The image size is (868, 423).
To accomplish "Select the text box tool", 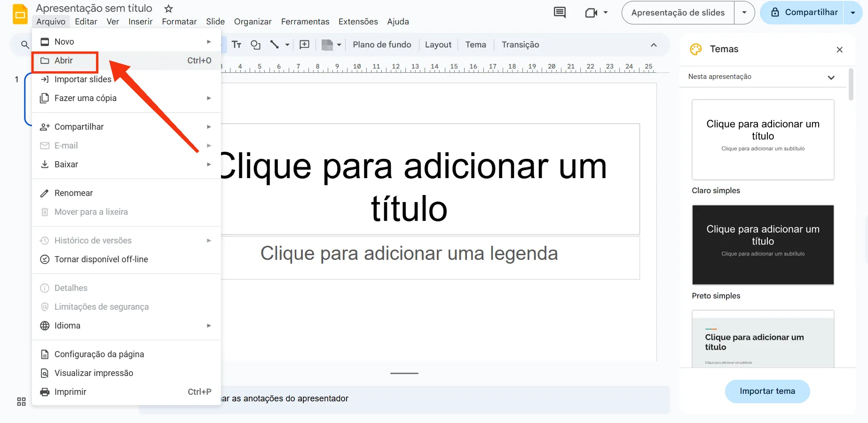I will click(237, 45).
